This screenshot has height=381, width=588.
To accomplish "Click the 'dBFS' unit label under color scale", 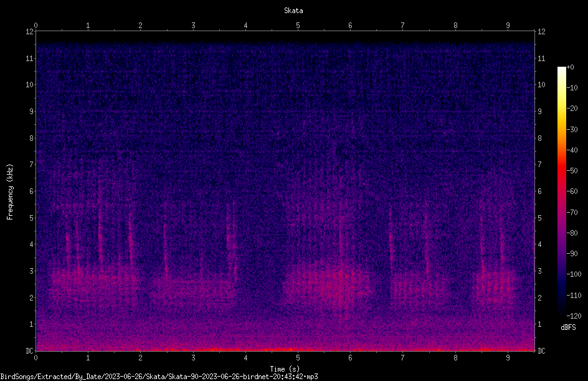I will tap(568, 327).
